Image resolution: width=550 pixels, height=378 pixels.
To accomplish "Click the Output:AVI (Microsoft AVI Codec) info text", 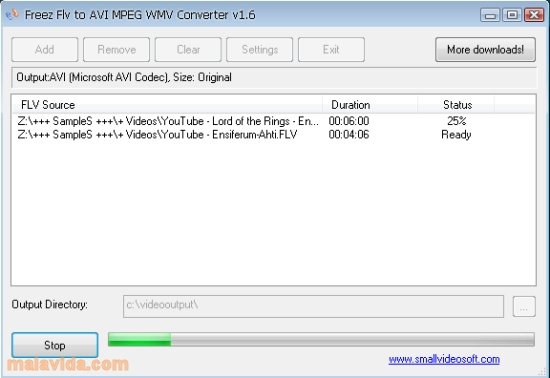I will (x=124, y=77).
